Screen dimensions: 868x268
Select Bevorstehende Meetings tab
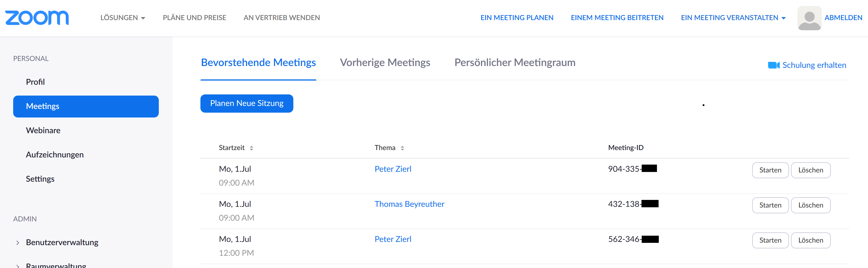tap(258, 63)
